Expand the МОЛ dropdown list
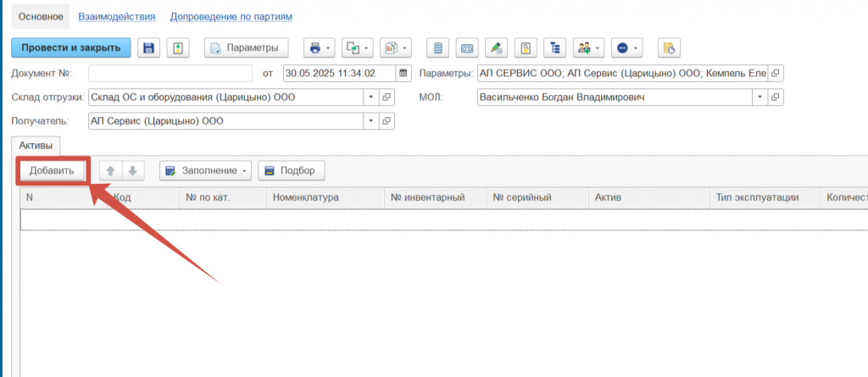Image resolution: width=868 pixels, height=377 pixels. 759,97
